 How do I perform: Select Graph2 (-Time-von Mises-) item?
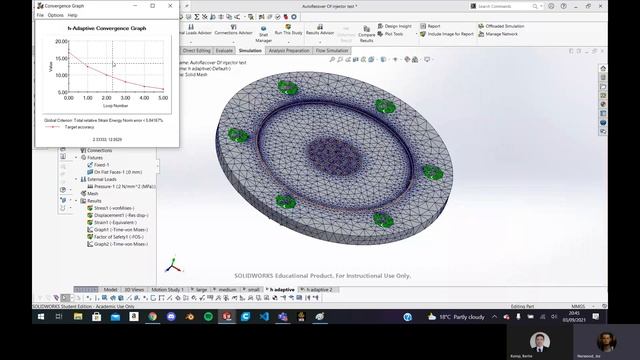tap(117, 244)
